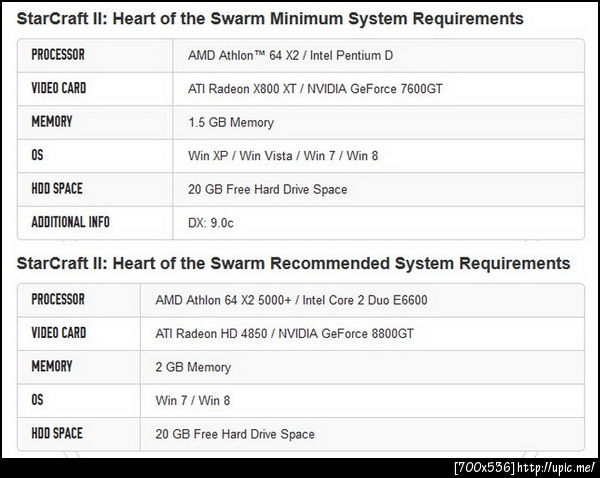Click the Minimum System Requirements heading
The width and height of the screenshot is (600, 478).
coord(270,18)
